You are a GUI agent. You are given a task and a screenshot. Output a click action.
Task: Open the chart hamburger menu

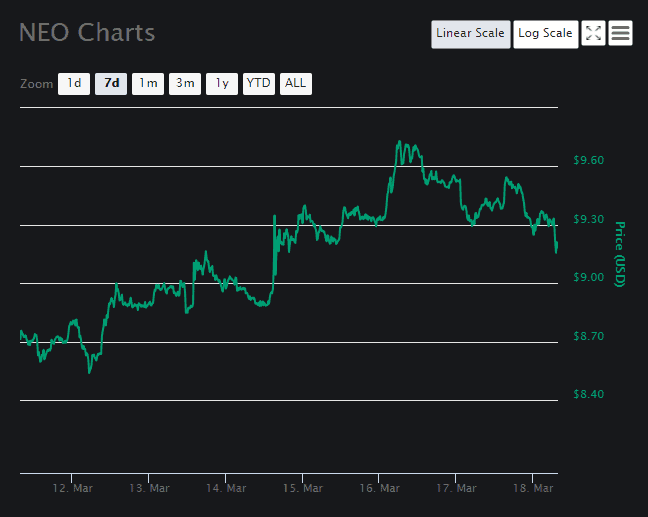pyautogui.click(x=620, y=33)
